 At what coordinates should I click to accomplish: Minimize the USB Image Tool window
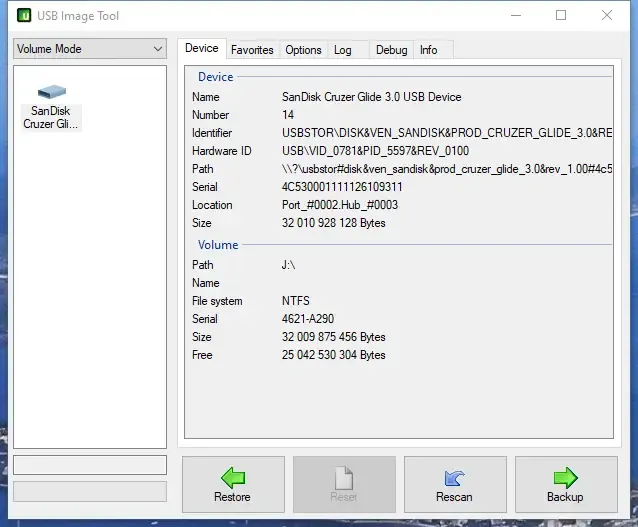[x=516, y=15]
